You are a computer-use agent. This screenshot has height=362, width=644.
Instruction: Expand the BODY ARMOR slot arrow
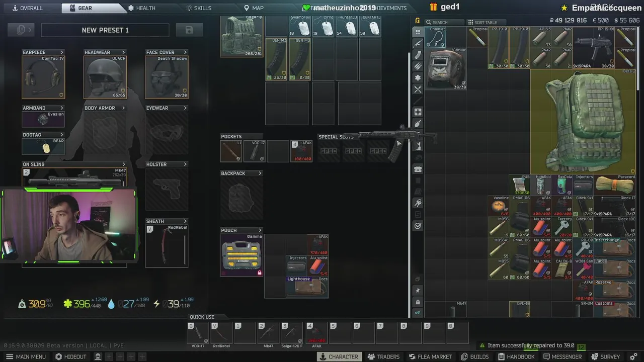pyautogui.click(x=123, y=108)
